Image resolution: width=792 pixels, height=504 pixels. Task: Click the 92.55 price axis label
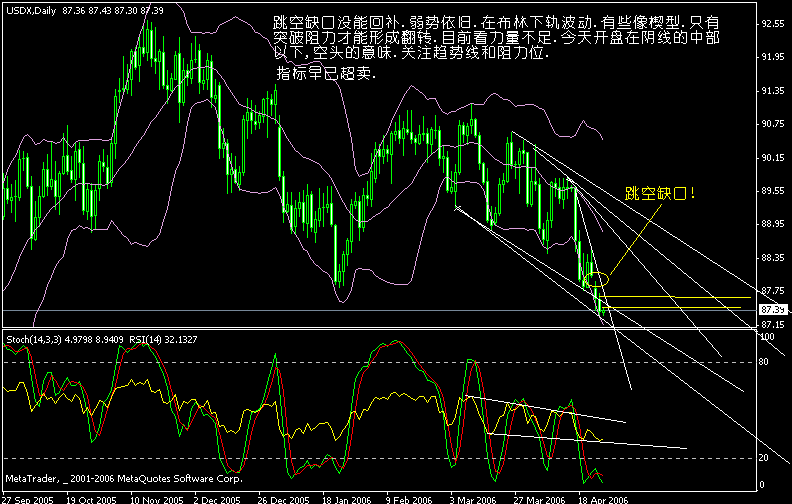(773, 24)
